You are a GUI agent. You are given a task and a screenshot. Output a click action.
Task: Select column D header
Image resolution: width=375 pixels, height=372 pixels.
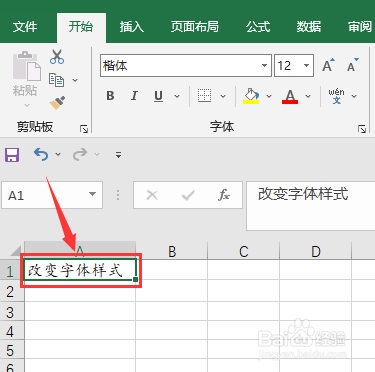click(316, 251)
